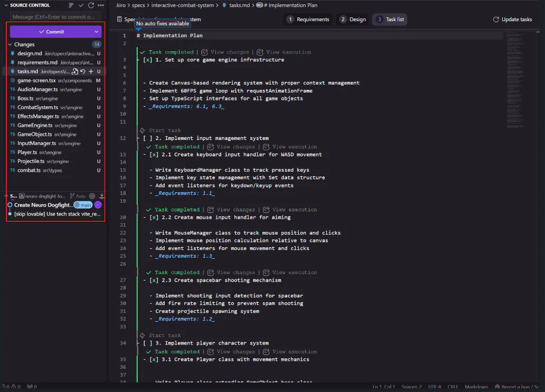
Task: Click the design.md file type icon
Action: pos(13,53)
